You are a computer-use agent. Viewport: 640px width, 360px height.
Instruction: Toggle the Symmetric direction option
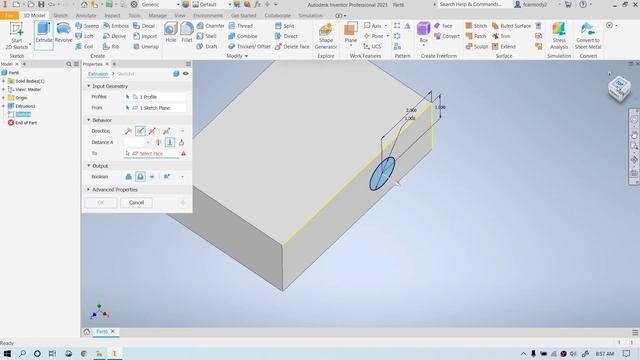click(152, 131)
